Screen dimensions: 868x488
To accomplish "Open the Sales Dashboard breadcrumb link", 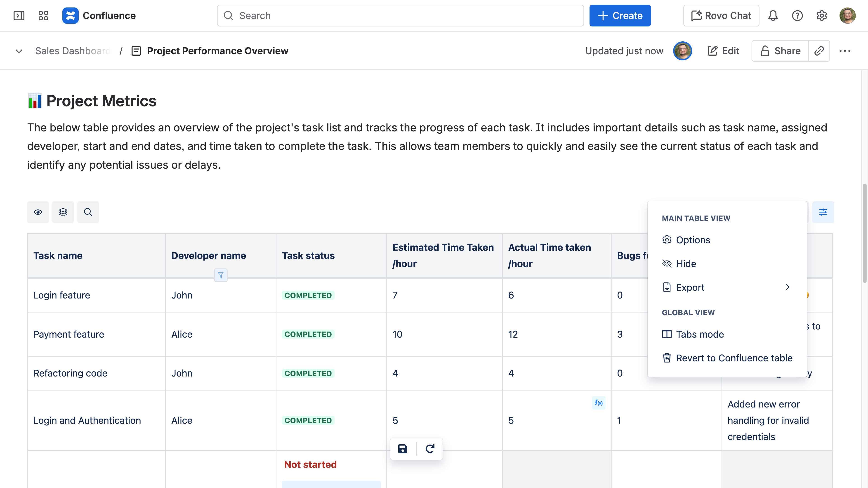I will tap(73, 51).
